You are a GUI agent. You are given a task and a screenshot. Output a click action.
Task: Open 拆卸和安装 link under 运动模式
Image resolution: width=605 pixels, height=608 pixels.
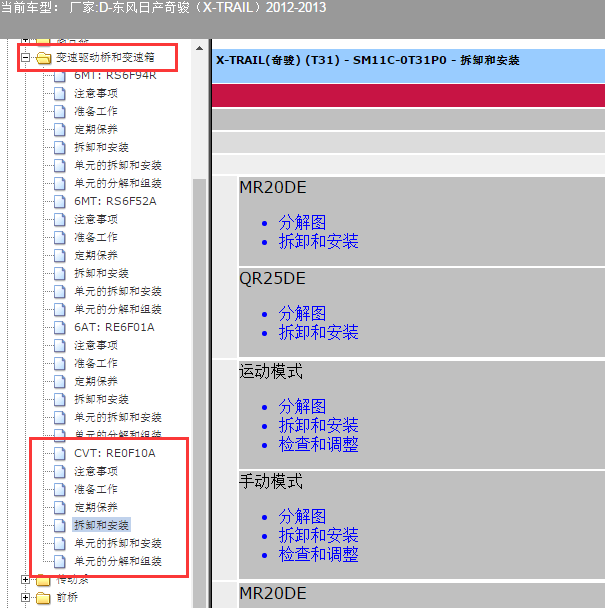[x=318, y=425]
